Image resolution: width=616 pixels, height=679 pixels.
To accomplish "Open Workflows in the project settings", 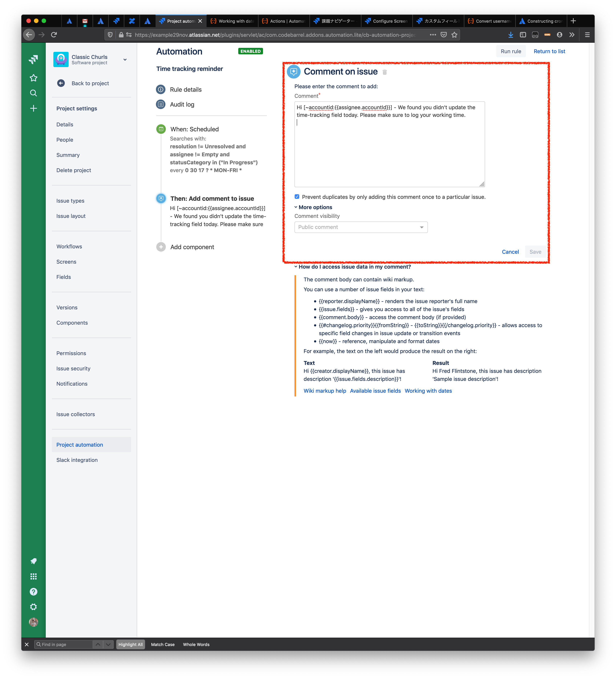I will [69, 246].
